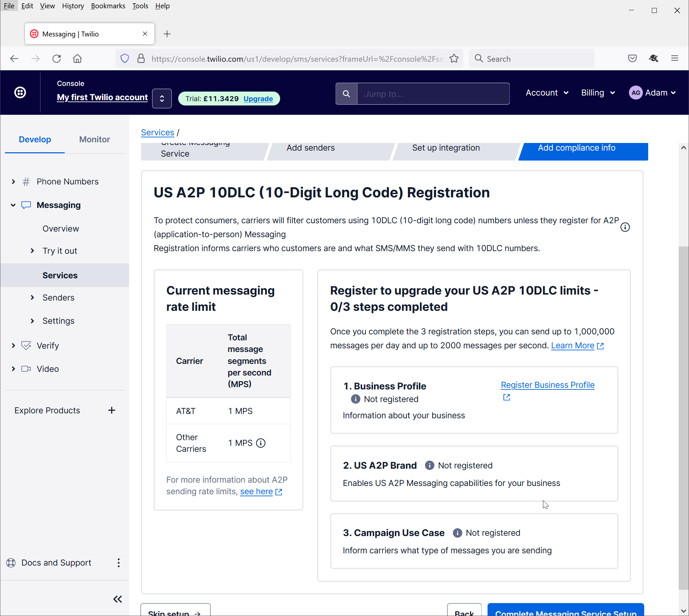Click the plus icon beside Explore Products
689x616 pixels.
click(x=112, y=410)
